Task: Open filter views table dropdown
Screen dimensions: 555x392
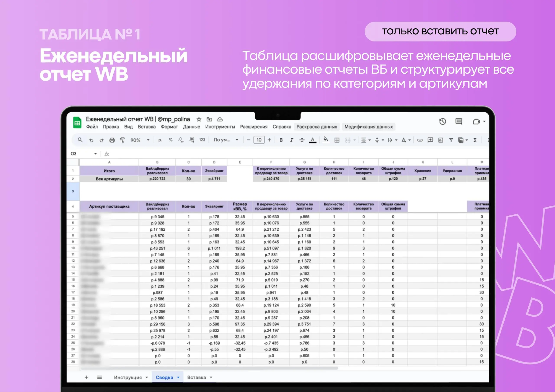Action: [463, 140]
